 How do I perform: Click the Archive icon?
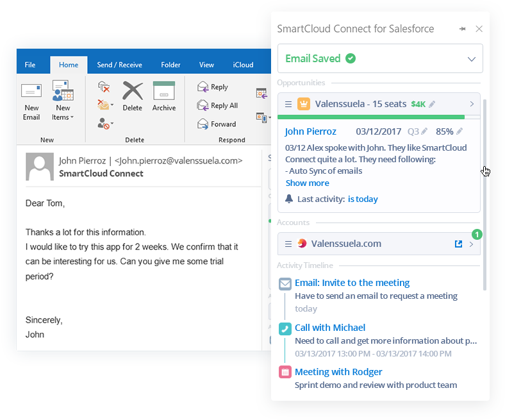[x=164, y=90]
